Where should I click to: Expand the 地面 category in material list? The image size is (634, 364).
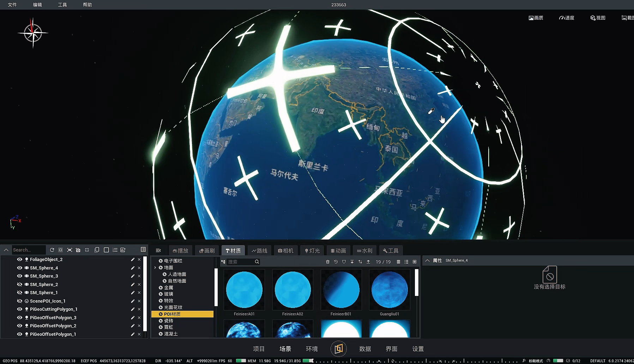[155, 267]
